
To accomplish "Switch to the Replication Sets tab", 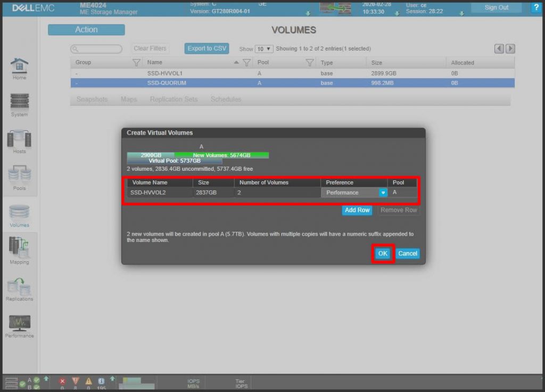I will 174,99.
